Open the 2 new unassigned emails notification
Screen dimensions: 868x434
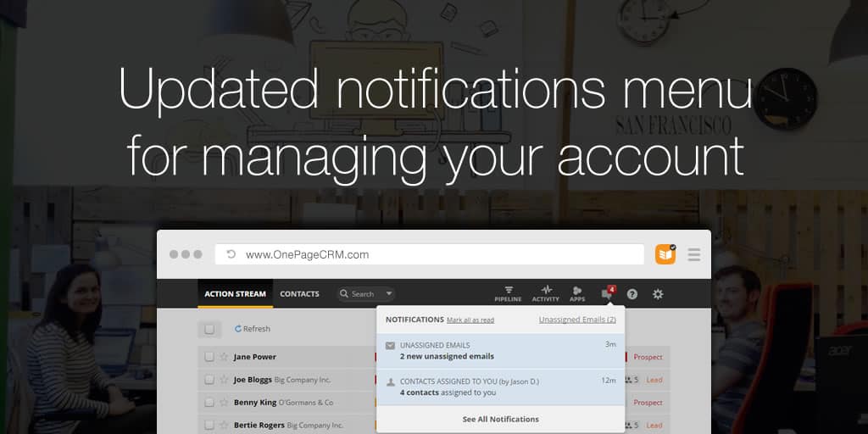(x=500, y=351)
